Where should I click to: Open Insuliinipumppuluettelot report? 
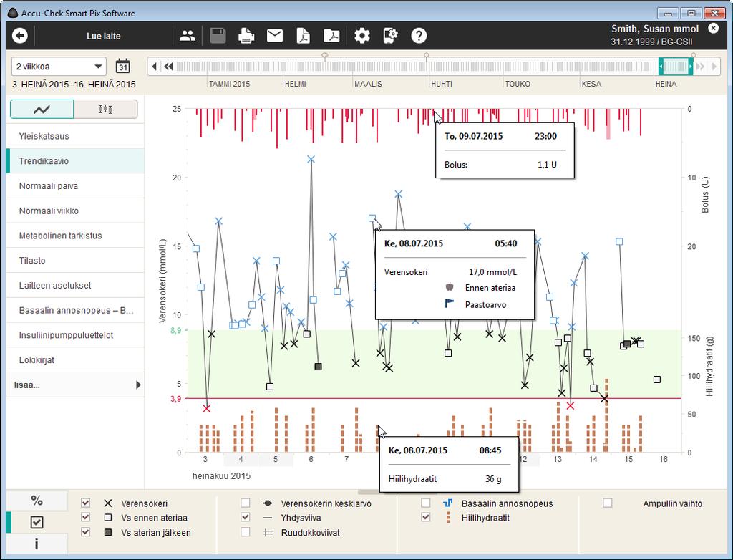coord(74,335)
